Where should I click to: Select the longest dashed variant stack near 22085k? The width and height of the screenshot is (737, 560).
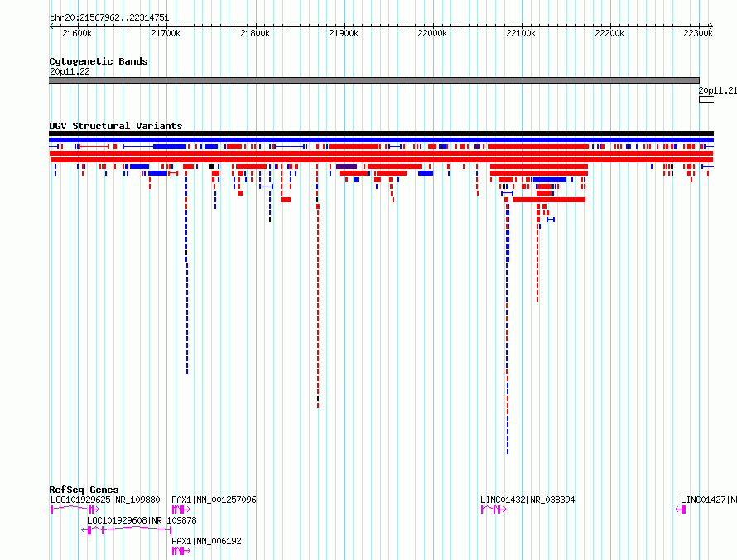[508, 329]
